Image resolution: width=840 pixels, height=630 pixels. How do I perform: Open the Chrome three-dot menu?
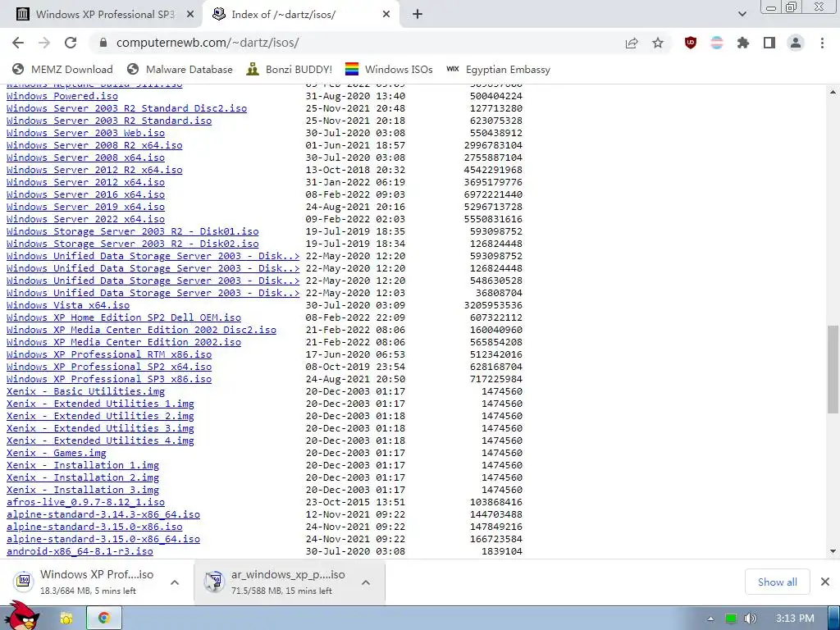822,43
